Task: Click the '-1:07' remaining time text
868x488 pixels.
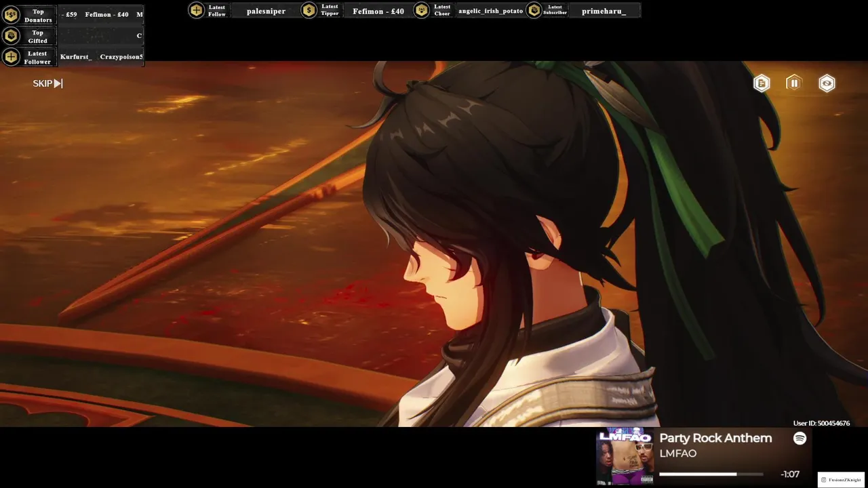Action: (790, 474)
